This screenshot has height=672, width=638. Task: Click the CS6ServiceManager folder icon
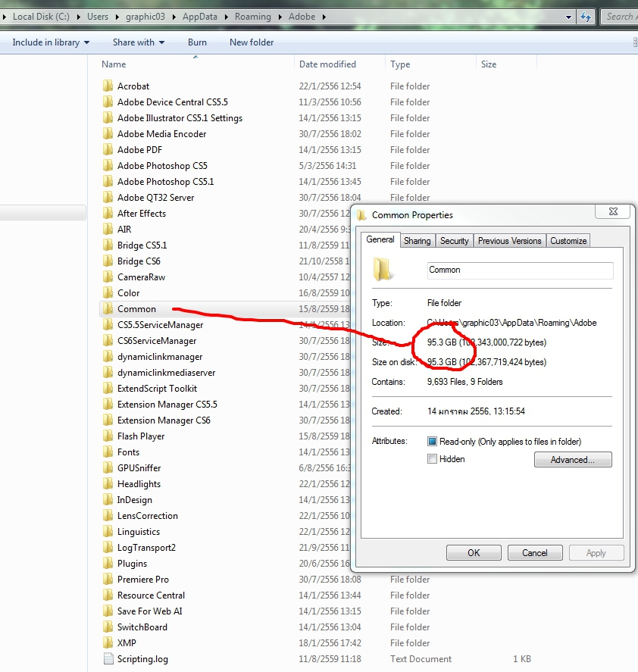coord(108,340)
